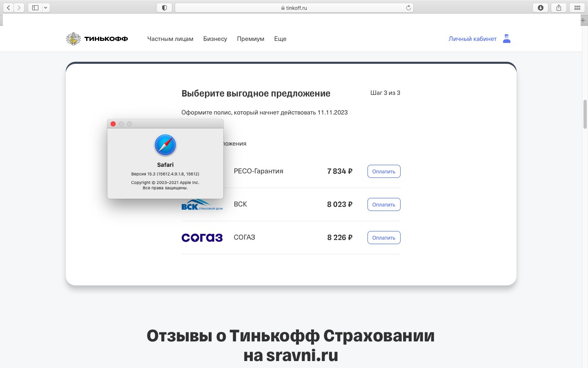Click the СОГАЗ company name text
The height and width of the screenshot is (368, 588).
244,238
